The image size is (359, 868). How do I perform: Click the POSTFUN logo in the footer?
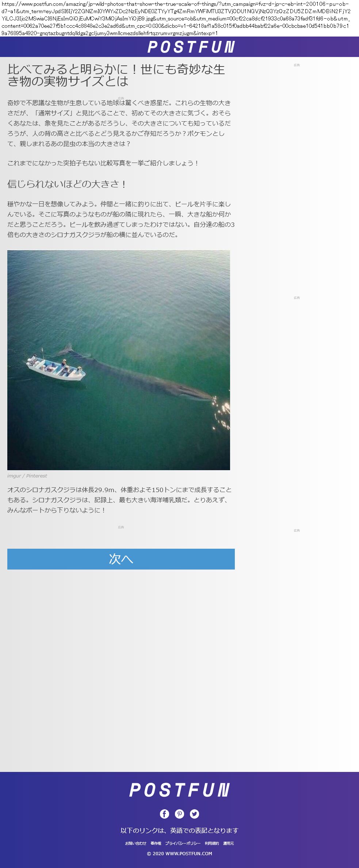179,790
